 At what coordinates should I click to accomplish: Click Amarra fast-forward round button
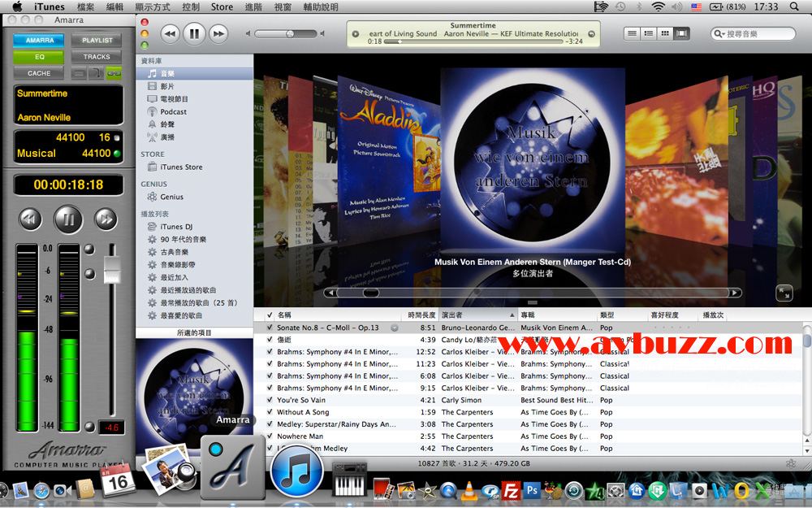pos(106,219)
